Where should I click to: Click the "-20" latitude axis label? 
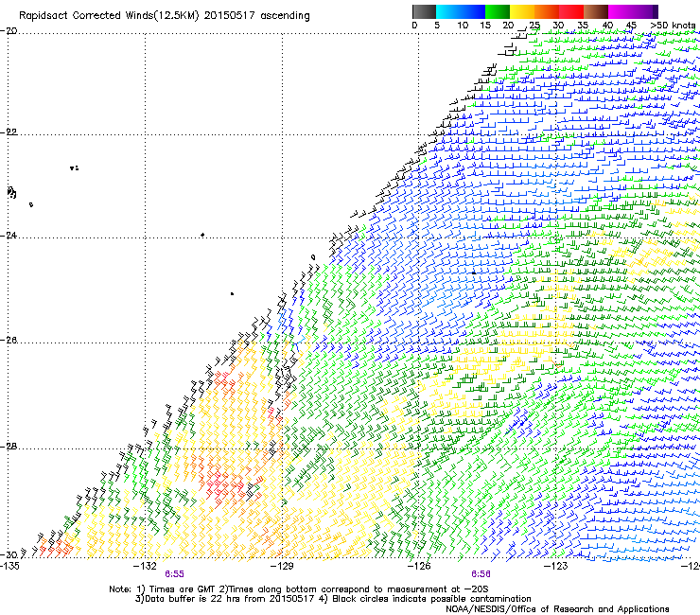[9, 31]
